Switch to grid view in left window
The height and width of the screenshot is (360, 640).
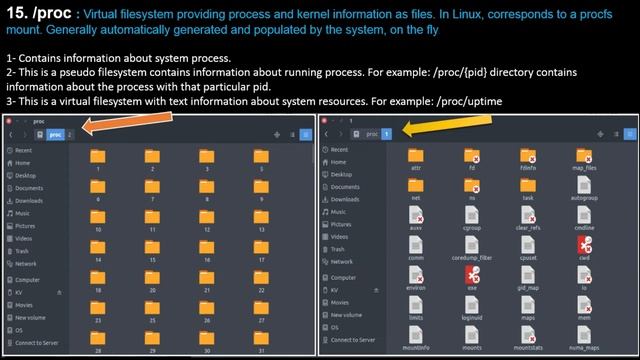pos(306,135)
